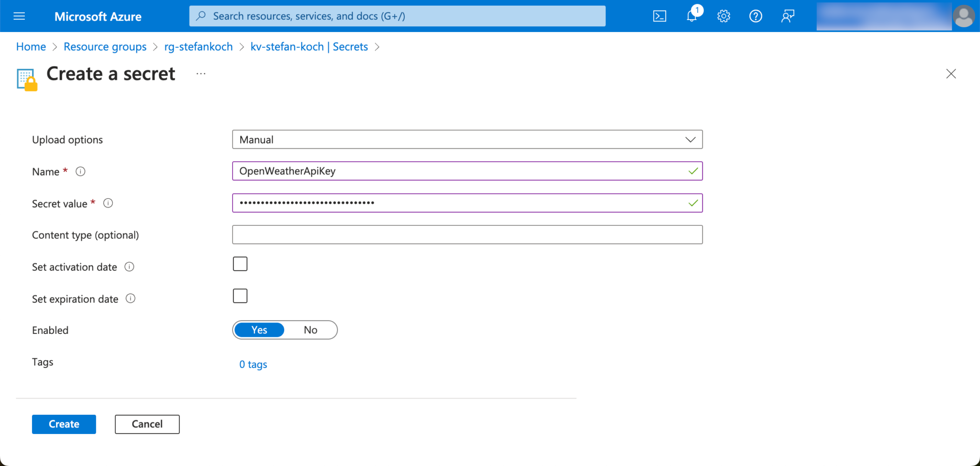Switch Enabled toggle to No
Viewport: 980px width, 466px height.
[x=311, y=330]
